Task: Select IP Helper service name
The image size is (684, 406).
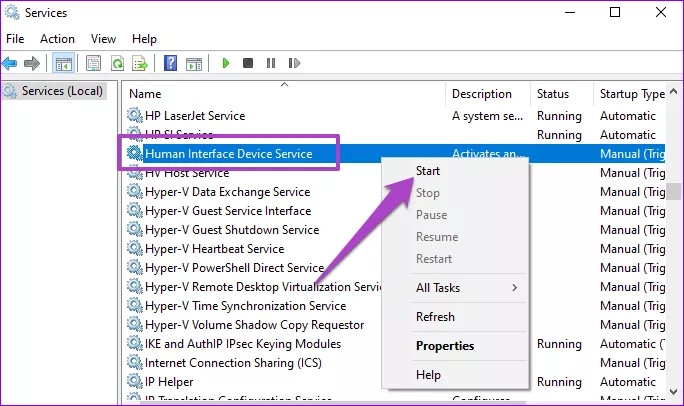Action: click(169, 382)
